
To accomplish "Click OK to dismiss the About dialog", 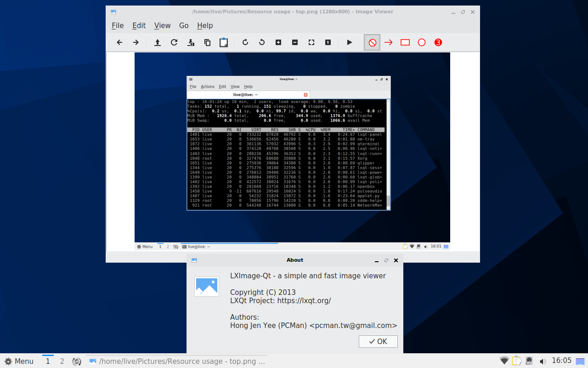I will coord(378,341).
